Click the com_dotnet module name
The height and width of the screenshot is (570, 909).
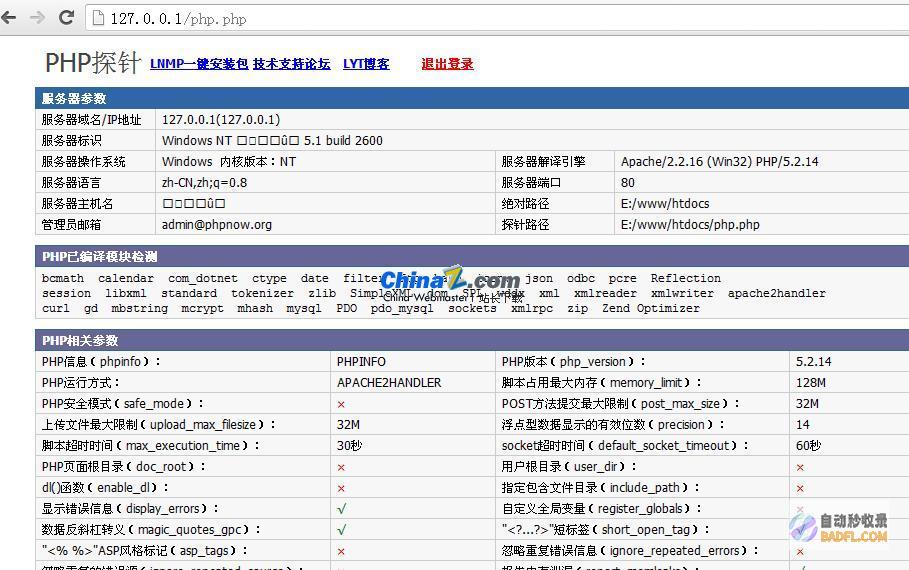tap(203, 278)
